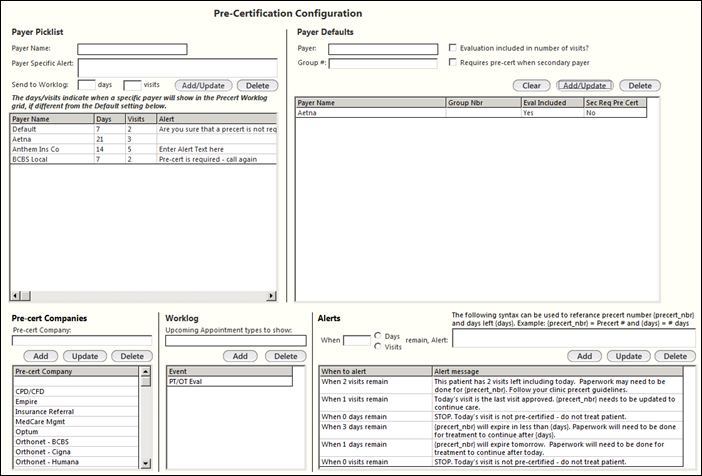Click the Payer field in Payer Defaults
702x476 pixels.
coord(383,49)
